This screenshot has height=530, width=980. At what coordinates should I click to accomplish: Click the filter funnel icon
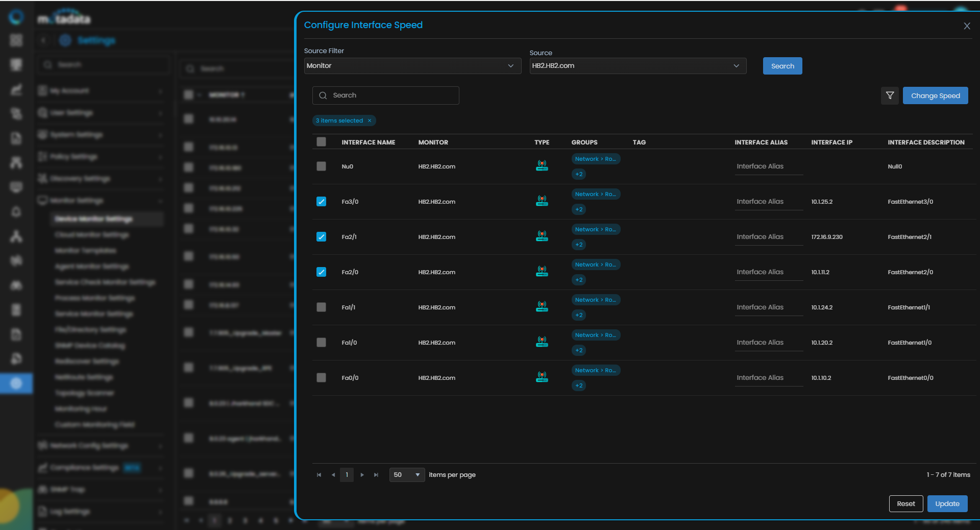click(x=890, y=95)
